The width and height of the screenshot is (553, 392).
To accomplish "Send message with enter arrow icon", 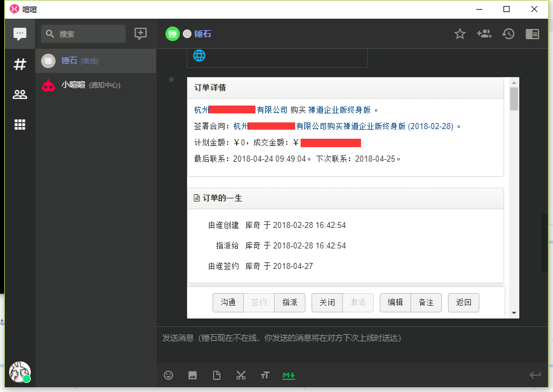I will 535,375.
